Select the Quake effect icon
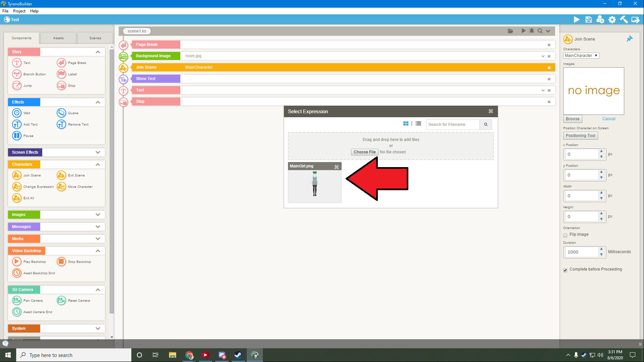 pos(61,113)
